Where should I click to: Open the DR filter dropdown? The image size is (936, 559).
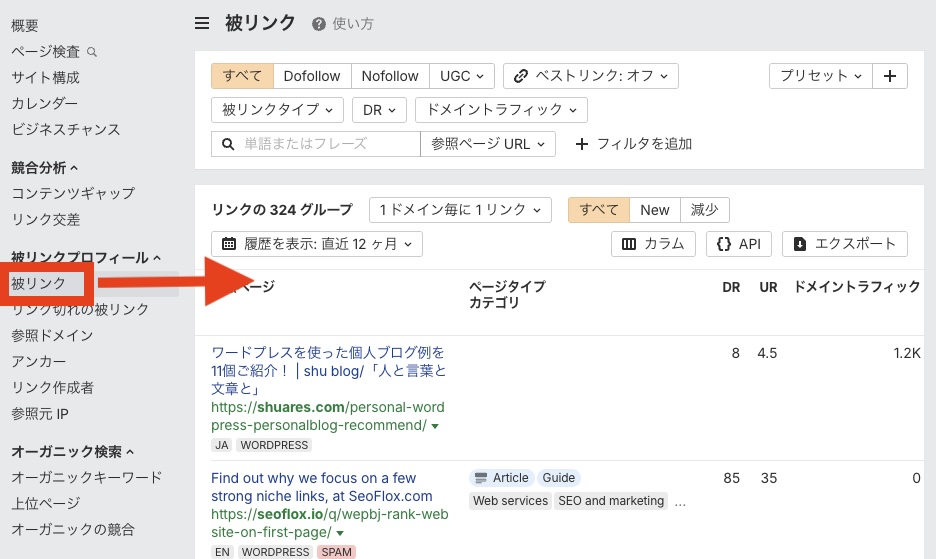(x=379, y=110)
